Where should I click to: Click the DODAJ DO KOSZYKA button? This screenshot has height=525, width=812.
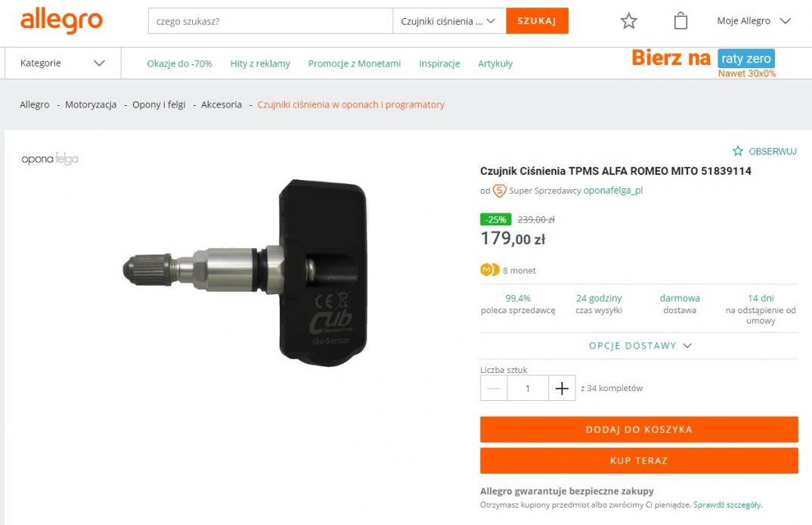coord(639,429)
